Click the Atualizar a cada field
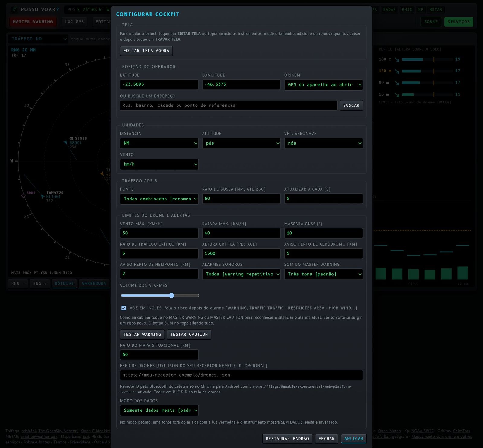This screenshot has width=483, height=448. click(x=324, y=199)
